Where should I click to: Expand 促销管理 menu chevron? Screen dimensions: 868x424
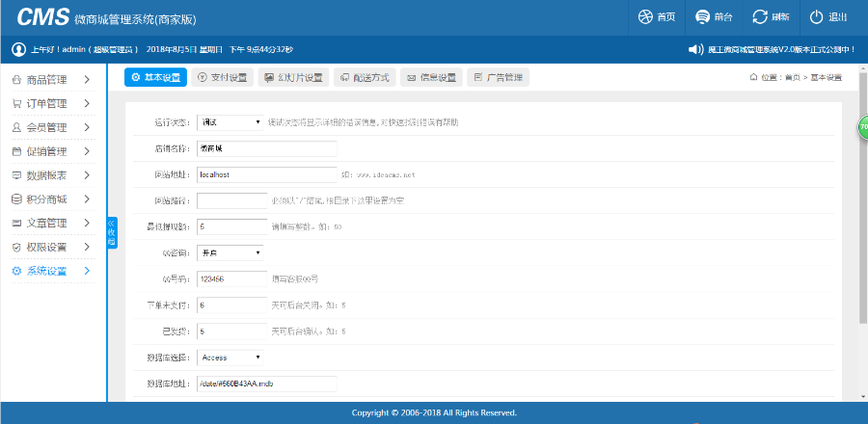tap(87, 151)
